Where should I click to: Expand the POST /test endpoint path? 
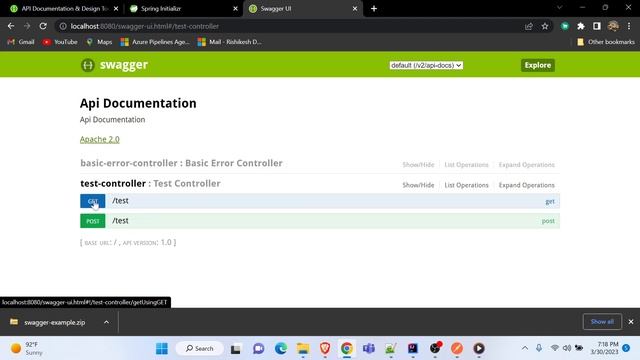tap(120, 221)
